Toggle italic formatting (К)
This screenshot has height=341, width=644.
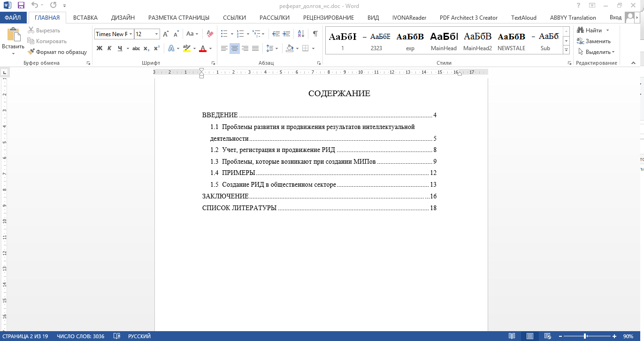(x=109, y=48)
